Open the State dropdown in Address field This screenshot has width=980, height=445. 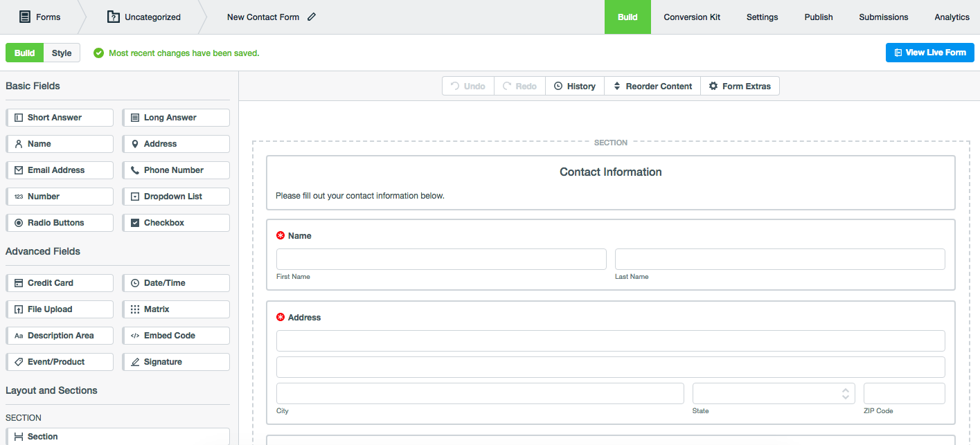[x=773, y=393]
